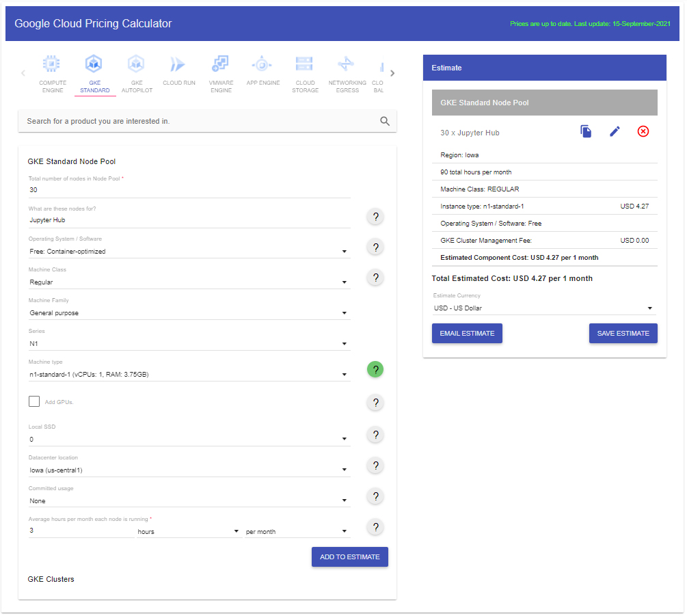
Task: Focus the total number of nodes field
Action: pyautogui.click(x=189, y=189)
